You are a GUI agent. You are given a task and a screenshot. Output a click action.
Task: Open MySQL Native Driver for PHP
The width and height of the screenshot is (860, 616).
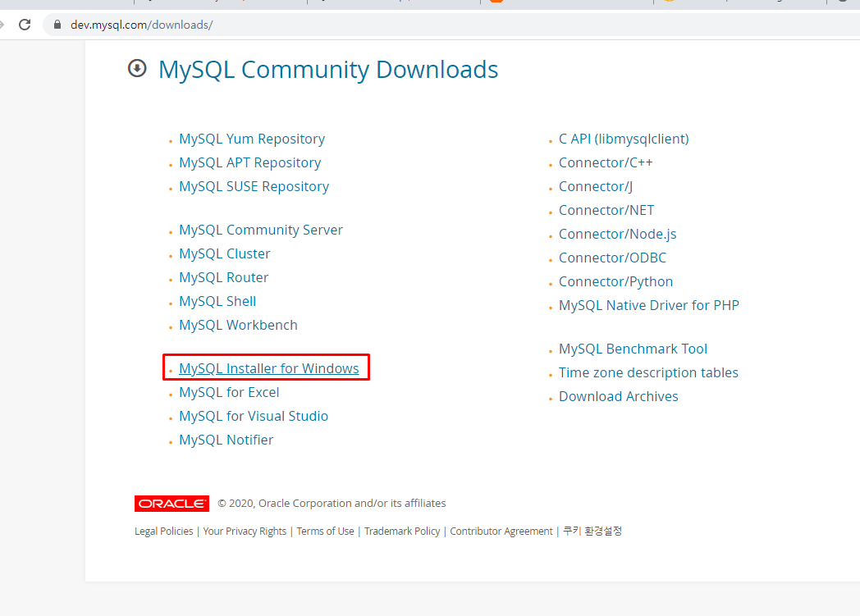click(649, 305)
